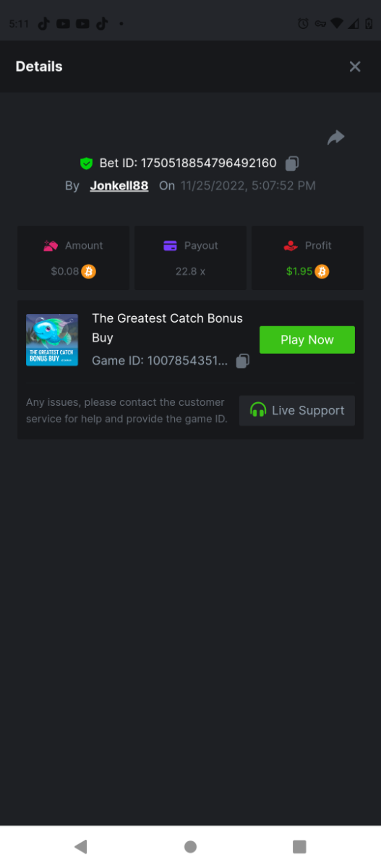The width and height of the screenshot is (381, 868).
Task: Select the Bet ID number text
Action: pyautogui.click(x=208, y=163)
